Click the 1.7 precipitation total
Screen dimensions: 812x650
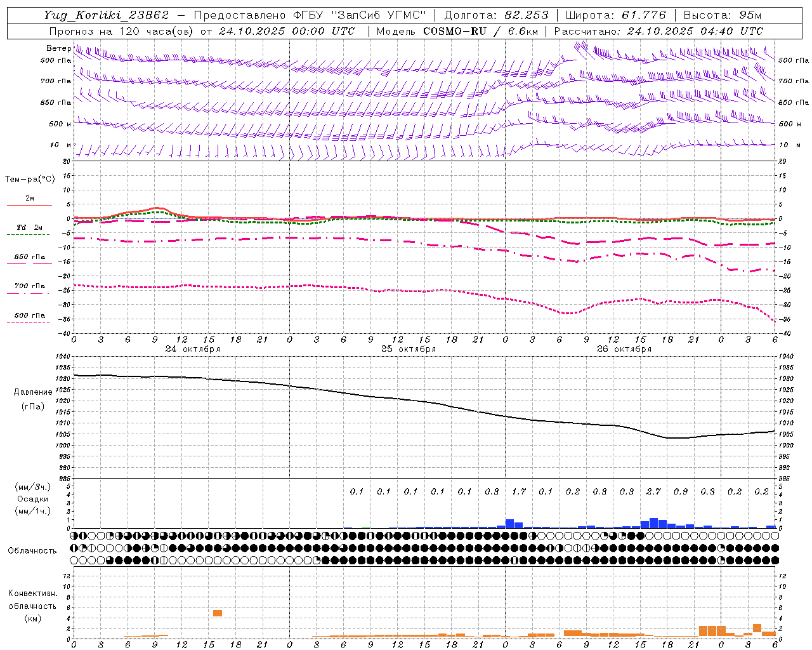tap(519, 492)
